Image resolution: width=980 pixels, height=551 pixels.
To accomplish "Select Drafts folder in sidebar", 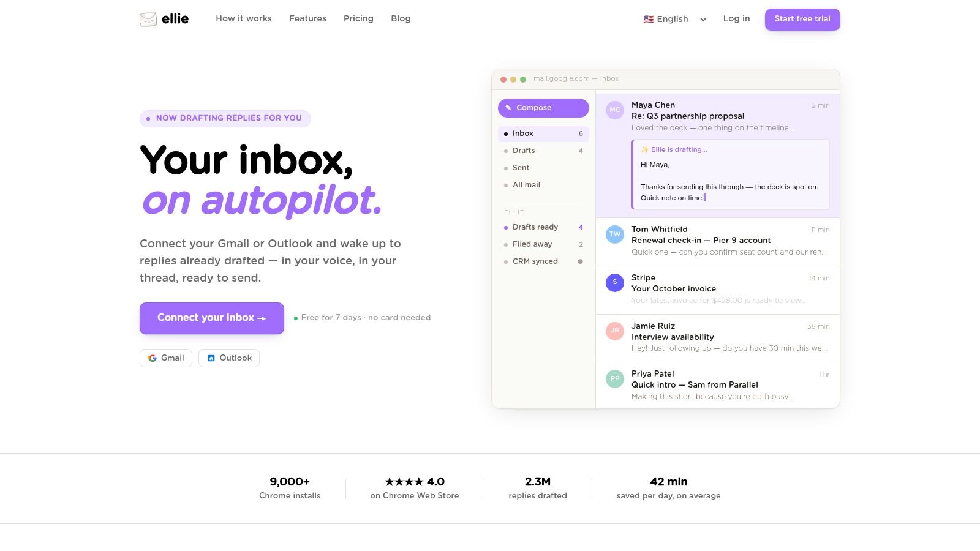I will coord(543,151).
